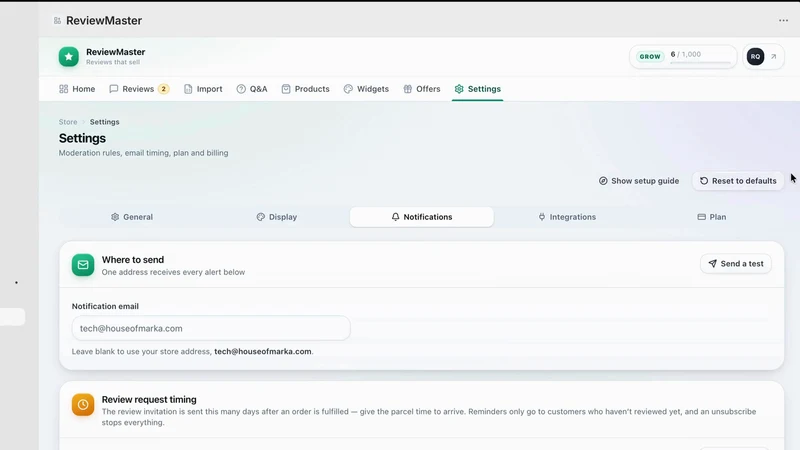Open storefront via arrow beside RQ avatar
Screen dimensions: 800x450
pos(773,57)
